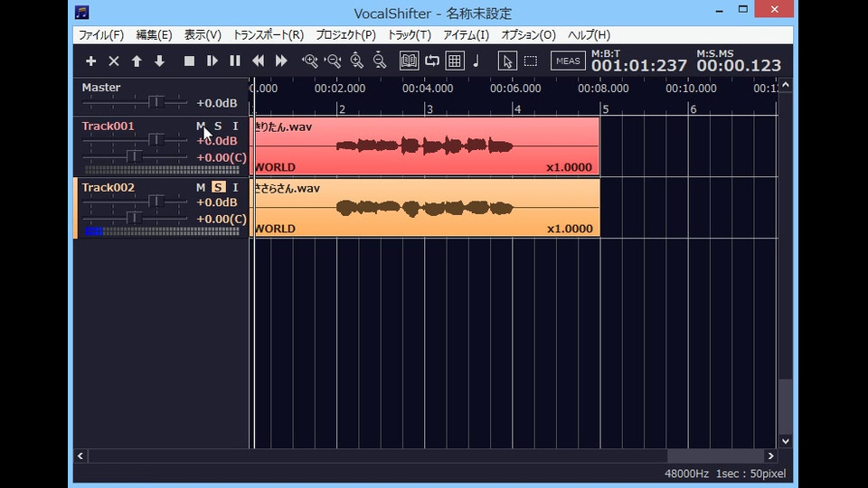Select the dashed rectangle selection tool

(531, 61)
